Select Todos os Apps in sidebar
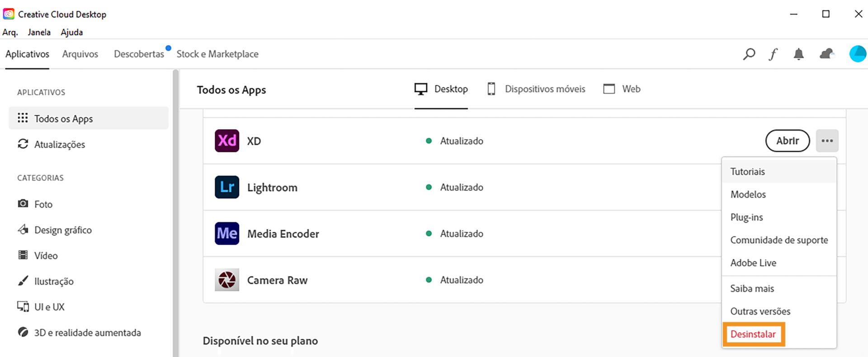Screen dimensions: 868x357 [x=89, y=118]
